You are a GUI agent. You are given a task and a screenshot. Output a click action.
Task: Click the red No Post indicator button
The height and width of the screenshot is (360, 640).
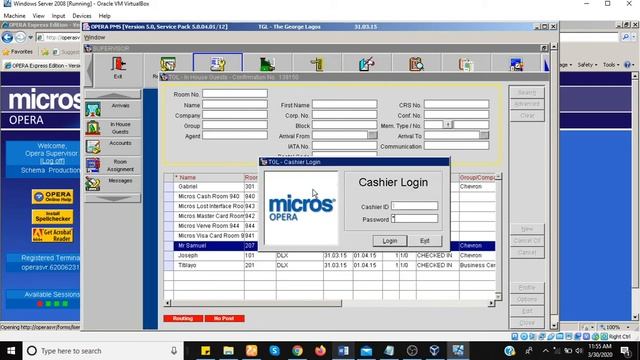(x=224, y=318)
